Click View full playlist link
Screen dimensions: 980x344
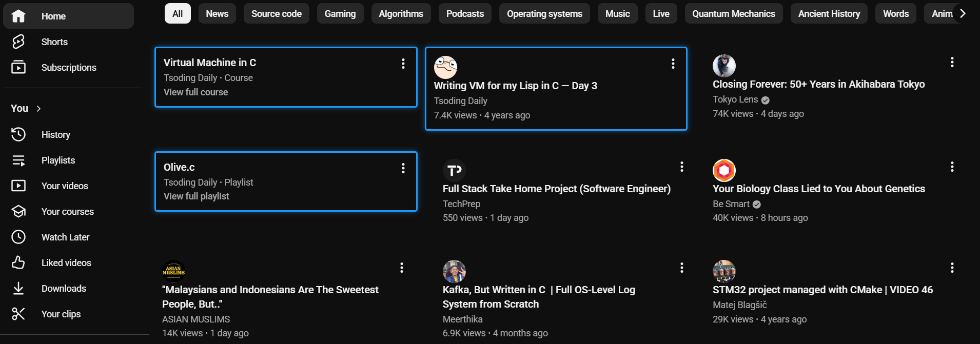tap(196, 196)
